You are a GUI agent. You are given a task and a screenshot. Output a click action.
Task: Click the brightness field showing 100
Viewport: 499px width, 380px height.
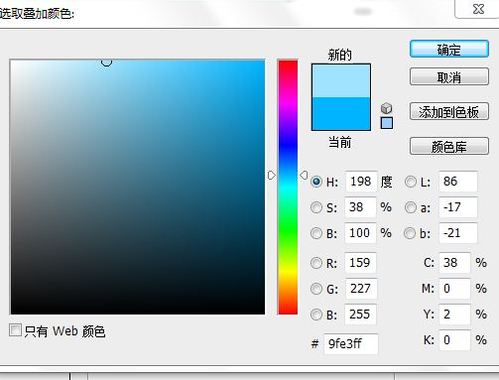(361, 233)
